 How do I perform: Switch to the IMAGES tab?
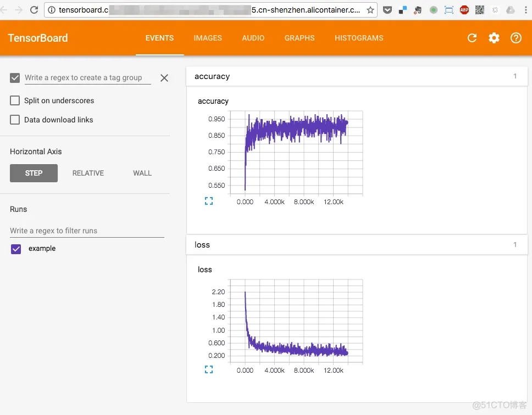208,38
